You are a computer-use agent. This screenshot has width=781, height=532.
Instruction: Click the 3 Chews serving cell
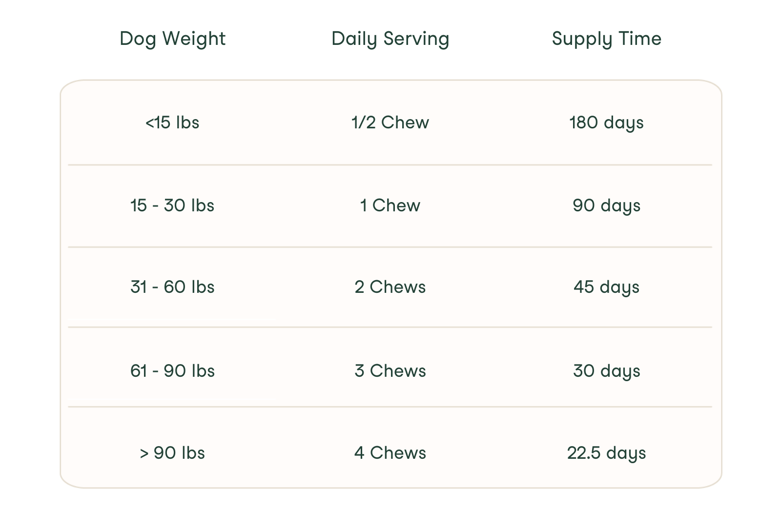coord(390,371)
